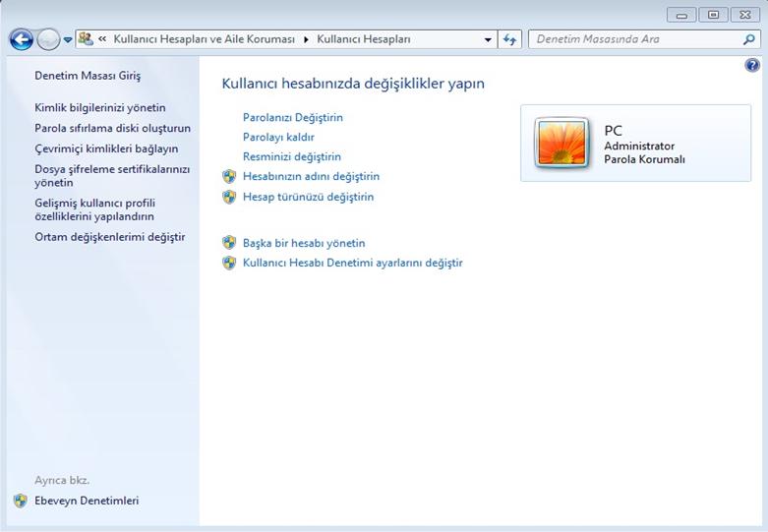Image resolution: width=768 pixels, height=532 pixels.
Task: Go back with the blue arrow button
Action: 22,39
